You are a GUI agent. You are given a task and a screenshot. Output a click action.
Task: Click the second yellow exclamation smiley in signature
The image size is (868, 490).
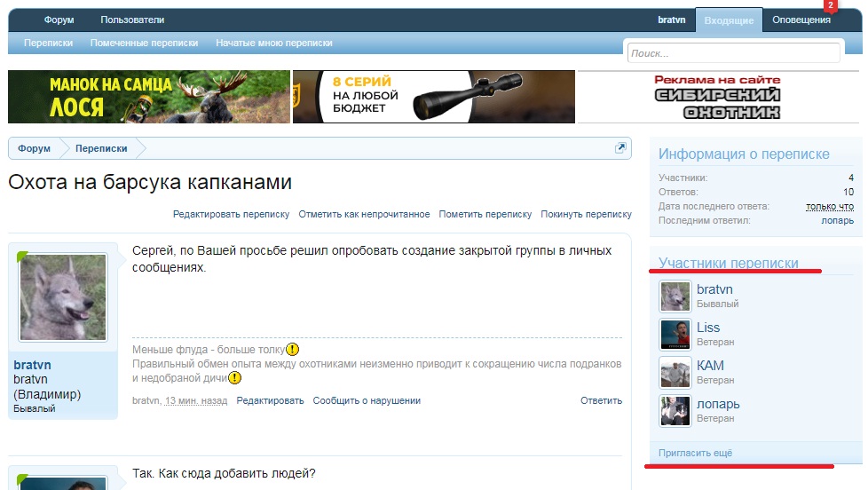pos(234,378)
